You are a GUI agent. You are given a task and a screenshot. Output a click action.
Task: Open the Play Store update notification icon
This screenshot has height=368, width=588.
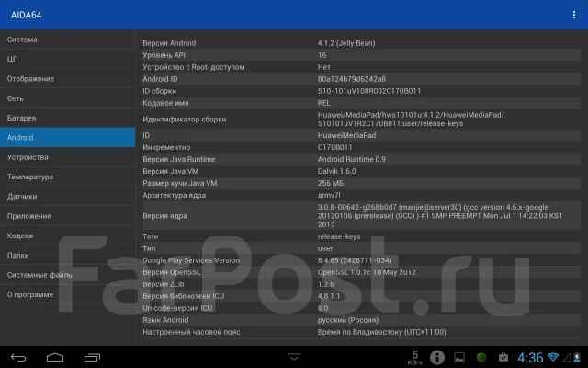pos(503,358)
